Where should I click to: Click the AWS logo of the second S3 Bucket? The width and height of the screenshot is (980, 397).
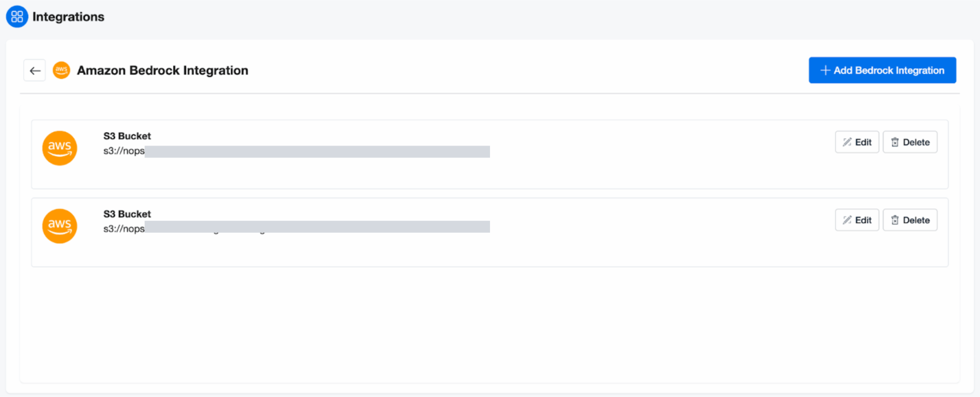[60, 226]
